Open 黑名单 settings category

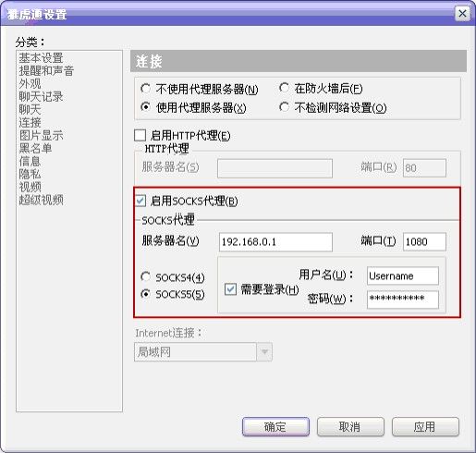pos(35,148)
